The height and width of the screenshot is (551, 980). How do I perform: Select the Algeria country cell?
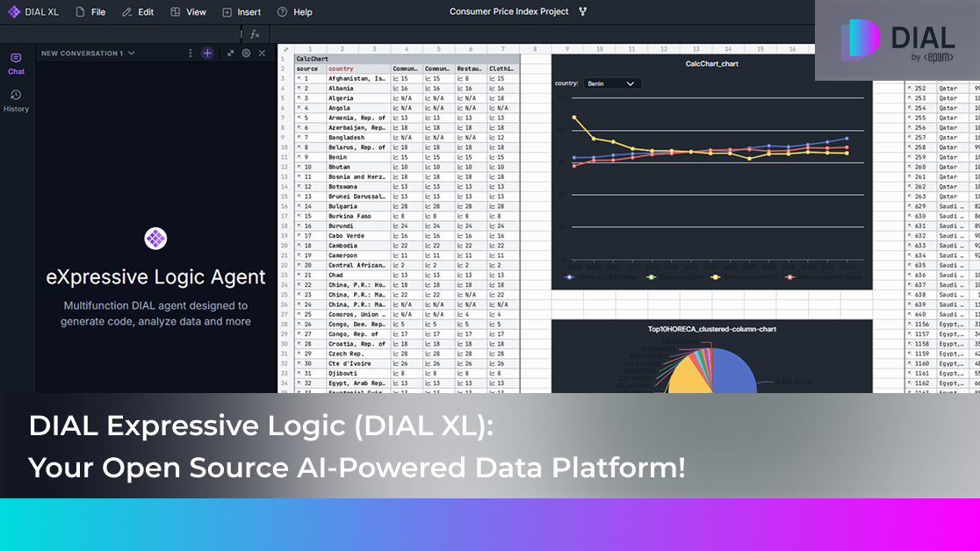(358, 98)
